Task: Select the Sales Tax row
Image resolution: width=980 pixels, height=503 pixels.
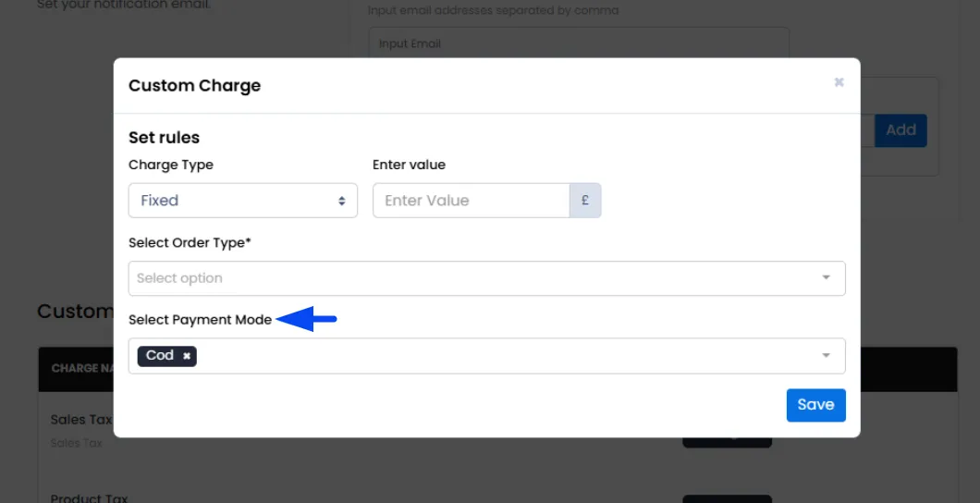Action: (81, 421)
